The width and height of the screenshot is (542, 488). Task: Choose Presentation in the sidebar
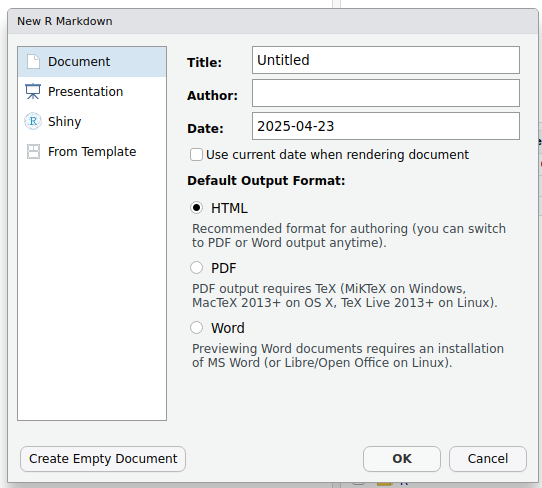[x=92, y=92]
